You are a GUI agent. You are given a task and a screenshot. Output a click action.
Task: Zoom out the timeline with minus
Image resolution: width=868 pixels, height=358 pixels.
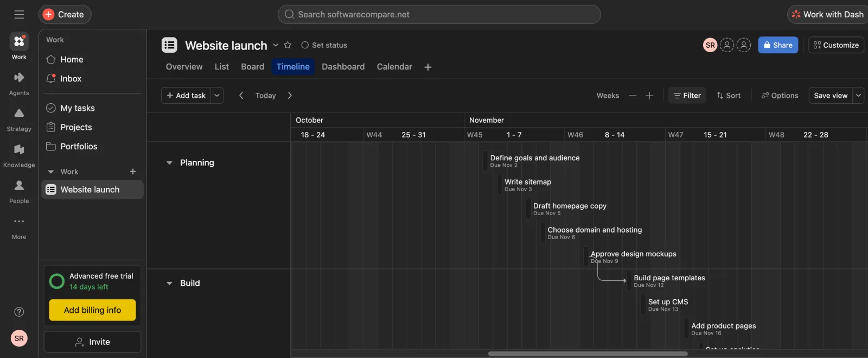(x=633, y=96)
